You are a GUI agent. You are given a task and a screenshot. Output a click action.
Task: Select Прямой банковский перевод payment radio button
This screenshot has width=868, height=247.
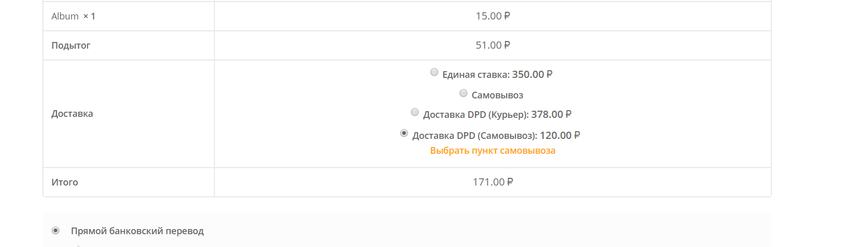(56, 231)
